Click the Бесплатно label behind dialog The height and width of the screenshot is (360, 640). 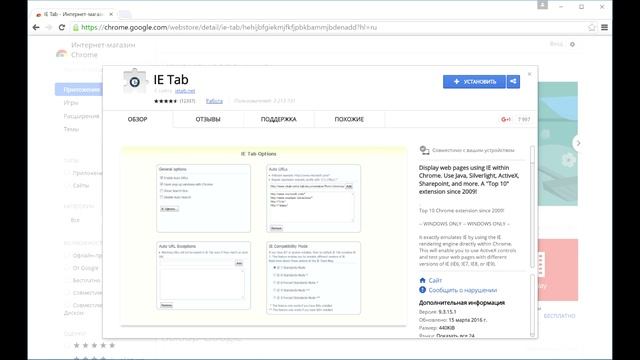pyautogui.click(x=559, y=316)
